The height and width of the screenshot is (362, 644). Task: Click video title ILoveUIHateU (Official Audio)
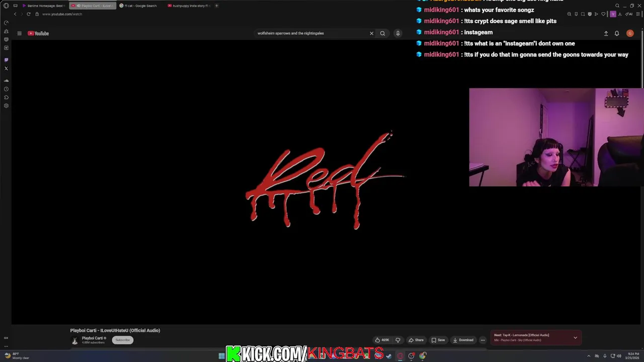click(115, 330)
